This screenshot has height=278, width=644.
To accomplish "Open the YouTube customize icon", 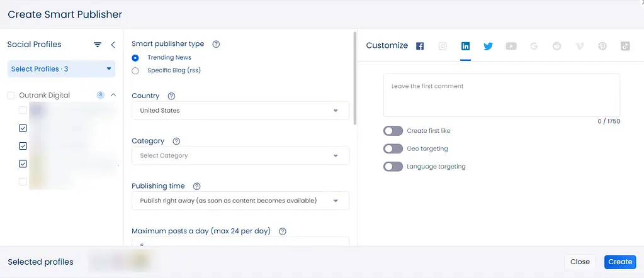I will click(511, 46).
